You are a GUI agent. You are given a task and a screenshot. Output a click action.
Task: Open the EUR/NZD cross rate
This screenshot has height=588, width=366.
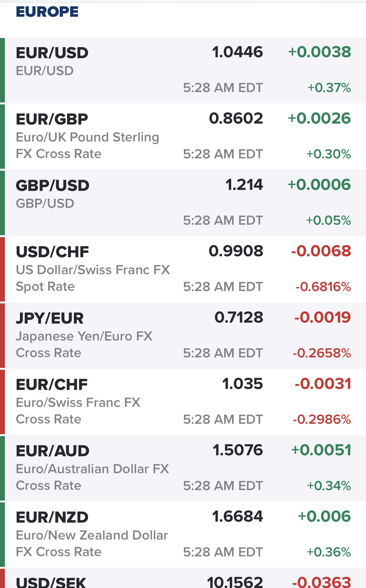(x=183, y=535)
